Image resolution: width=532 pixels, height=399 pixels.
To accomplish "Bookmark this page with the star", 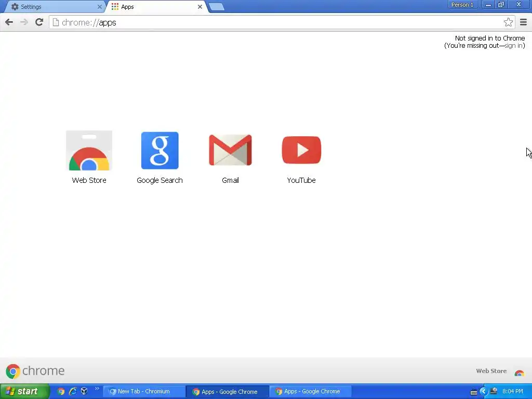I will click(508, 22).
